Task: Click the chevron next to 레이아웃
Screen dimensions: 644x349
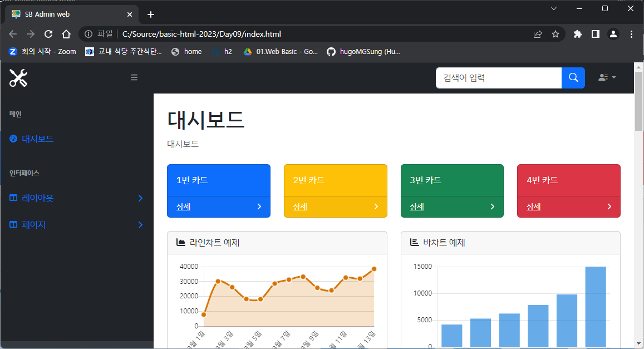Action: (x=140, y=198)
